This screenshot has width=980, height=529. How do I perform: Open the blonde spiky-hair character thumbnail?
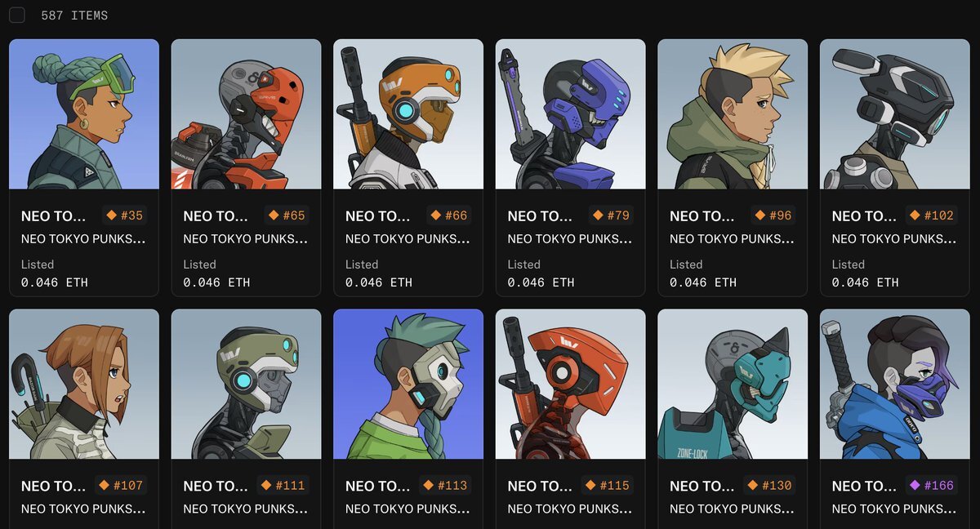[733, 114]
